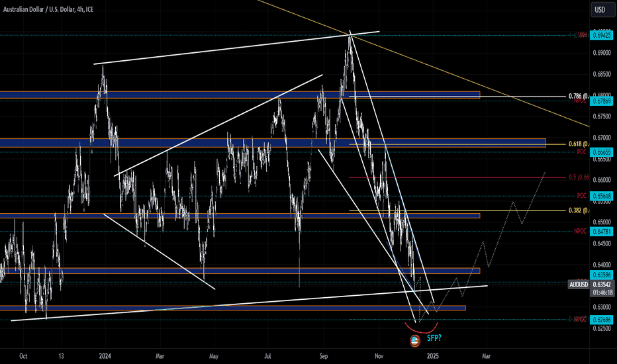Viewport: 617px width, 364px height.
Task: Click the 'Sep' date on time axis
Action: pos(324,356)
